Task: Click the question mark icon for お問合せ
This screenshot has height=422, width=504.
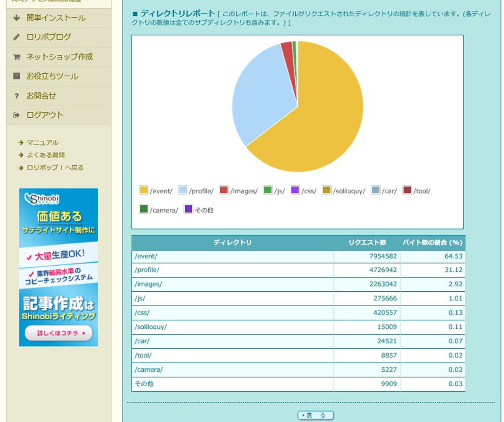Action: (17, 96)
